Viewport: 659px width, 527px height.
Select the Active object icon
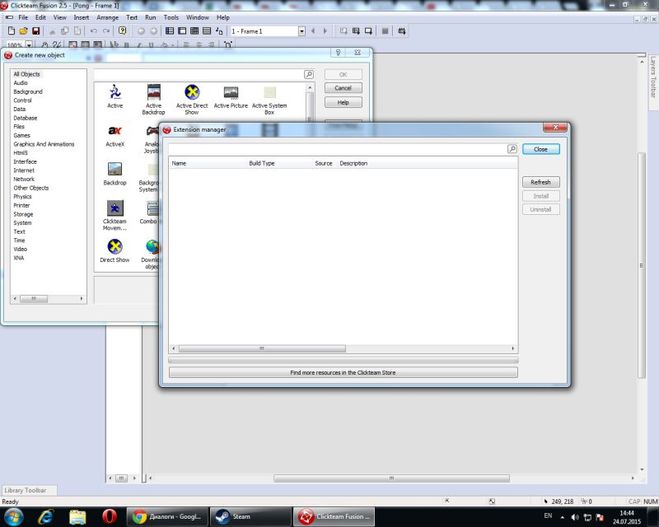[x=115, y=93]
